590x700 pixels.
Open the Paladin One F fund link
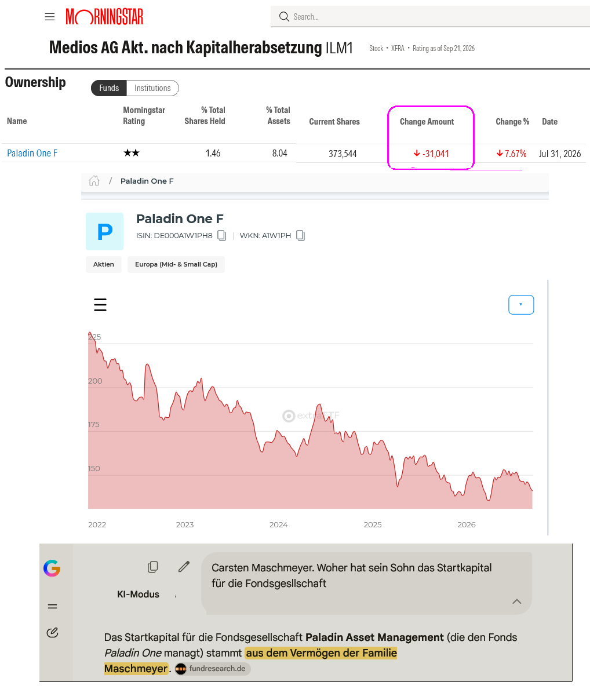click(32, 154)
